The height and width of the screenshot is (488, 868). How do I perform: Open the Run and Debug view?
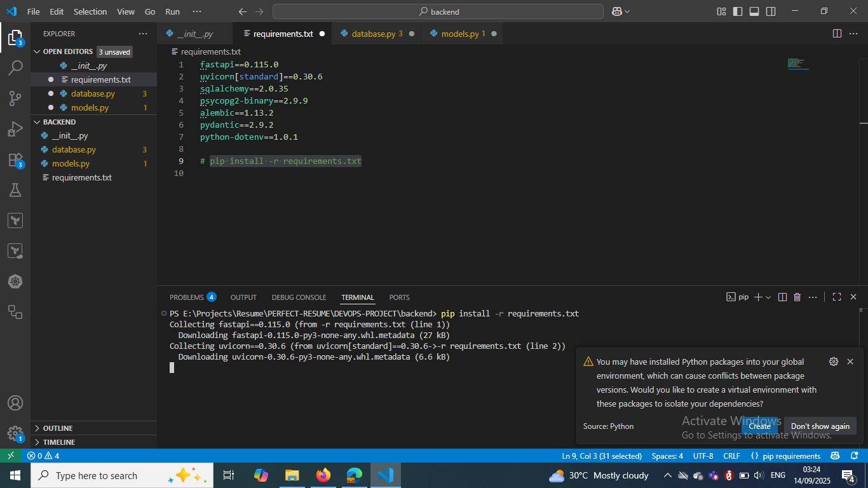[x=15, y=129]
